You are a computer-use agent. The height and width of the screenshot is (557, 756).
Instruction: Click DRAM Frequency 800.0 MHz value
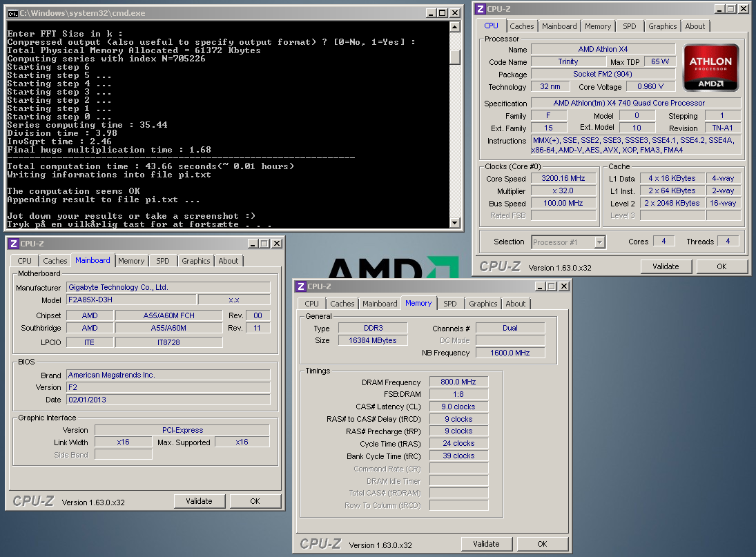458,382
